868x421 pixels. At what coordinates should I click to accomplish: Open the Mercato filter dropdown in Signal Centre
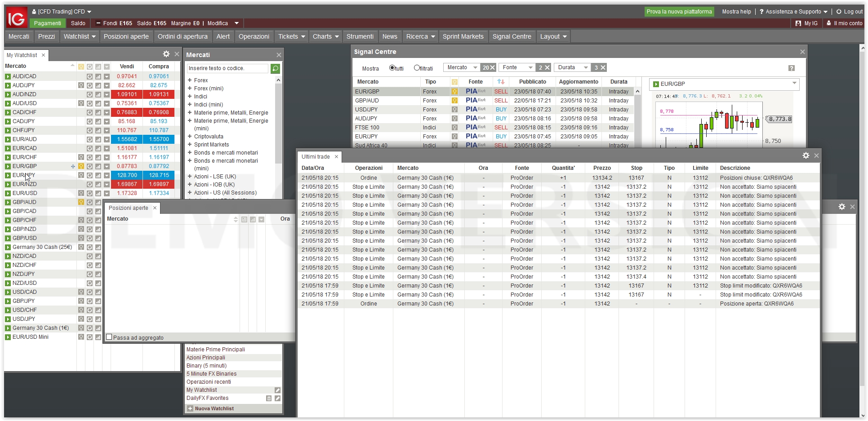click(462, 67)
